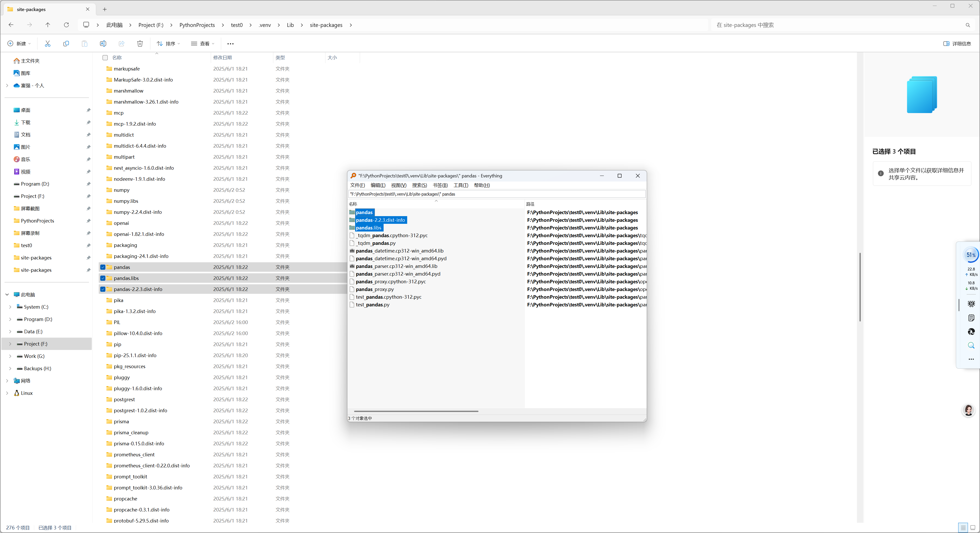Click the Rename icon in toolbar
The width and height of the screenshot is (980, 533).
(x=103, y=44)
